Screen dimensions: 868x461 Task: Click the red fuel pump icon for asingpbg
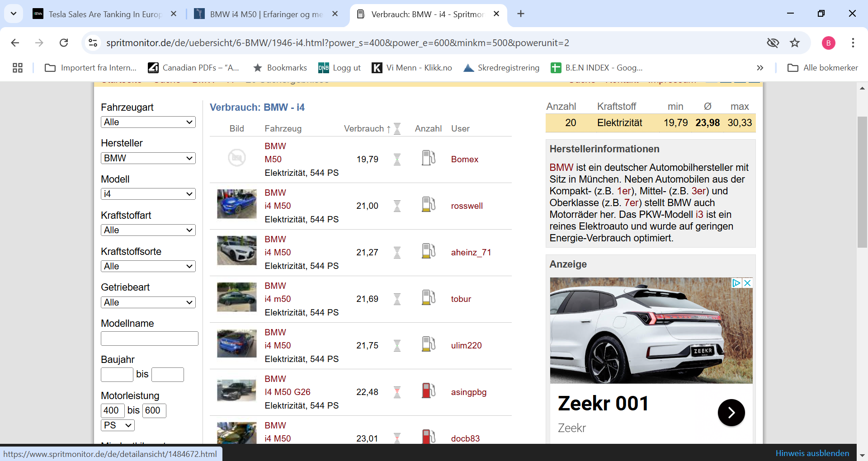(428, 391)
